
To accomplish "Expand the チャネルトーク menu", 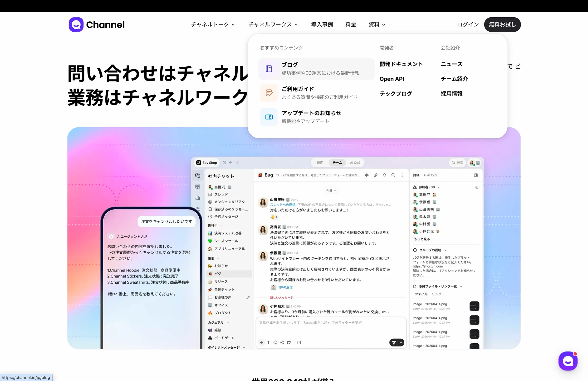I will [x=213, y=25].
